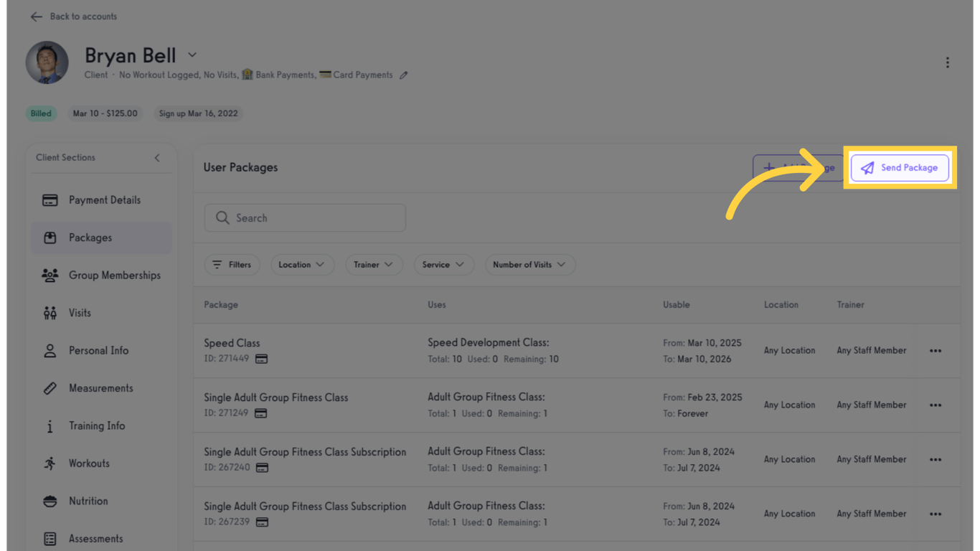Click the Sign up Mar 16, 2022 badge

198,113
